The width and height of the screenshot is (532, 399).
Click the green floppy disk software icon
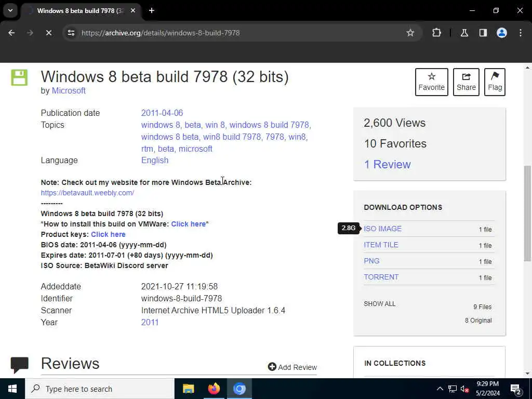pyautogui.click(x=19, y=78)
